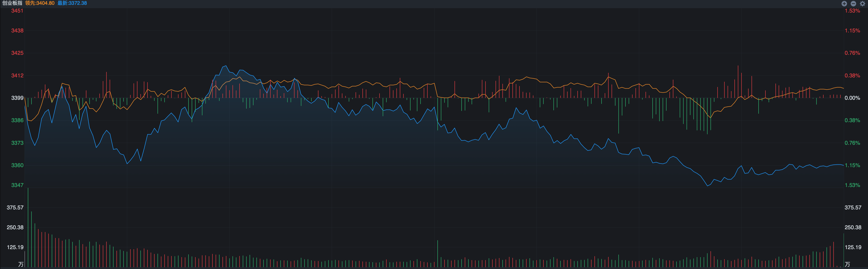The width and height of the screenshot is (868, 269).
Task: Click the red 1.15% percent label
Action: tap(852, 30)
